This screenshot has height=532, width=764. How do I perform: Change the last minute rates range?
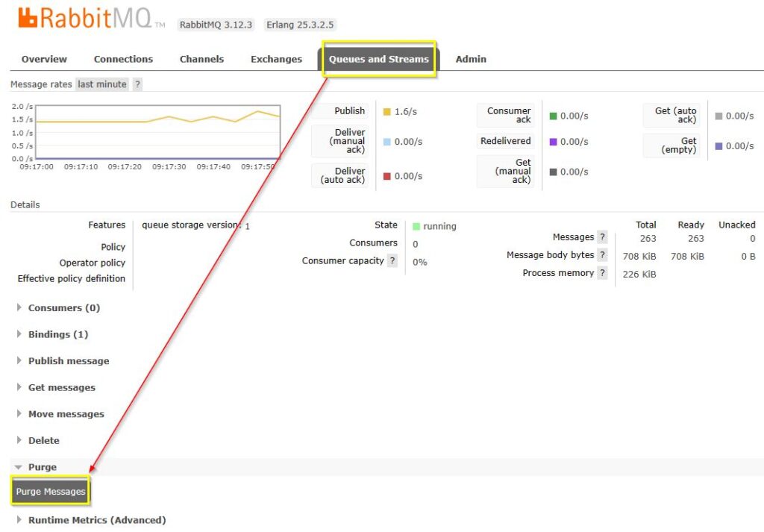[x=102, y=84]
